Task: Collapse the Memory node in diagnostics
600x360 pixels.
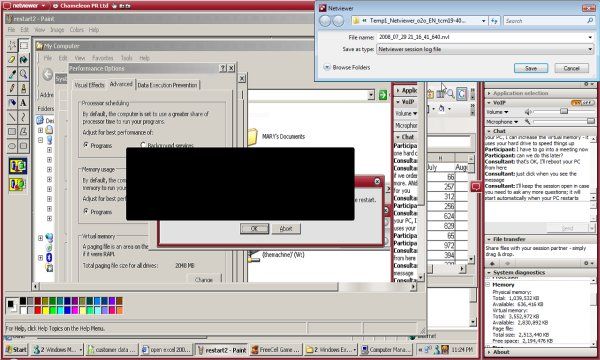Action: [x=488, y=285]
